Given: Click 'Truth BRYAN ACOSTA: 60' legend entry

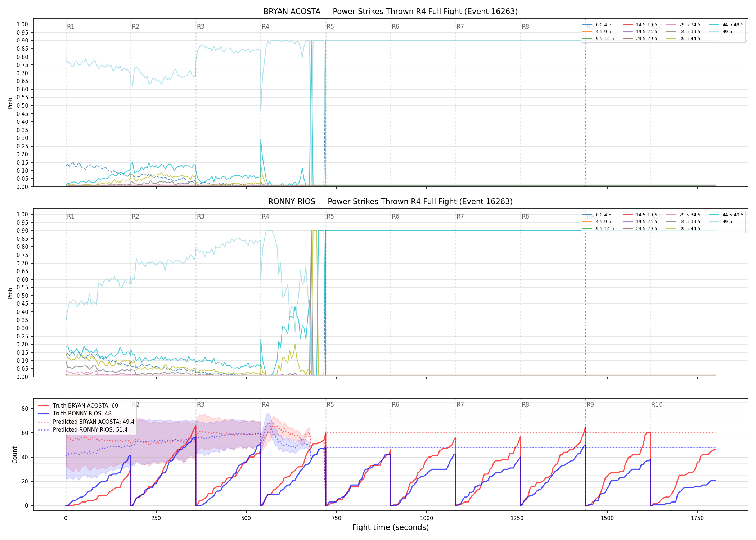Looking at the screenshot, I should pos(78,406).
